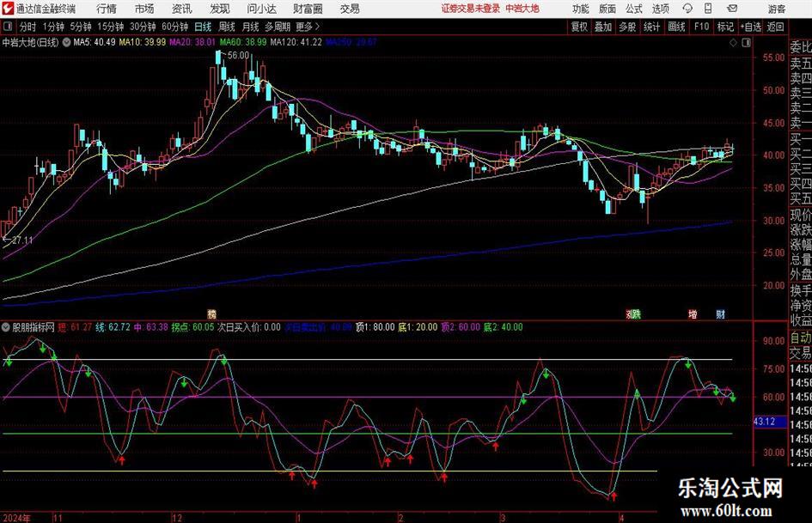The height and width of the screenshot is (523, 812).
Task: Switch to the 30分钟 period tab
Action: 143,27
